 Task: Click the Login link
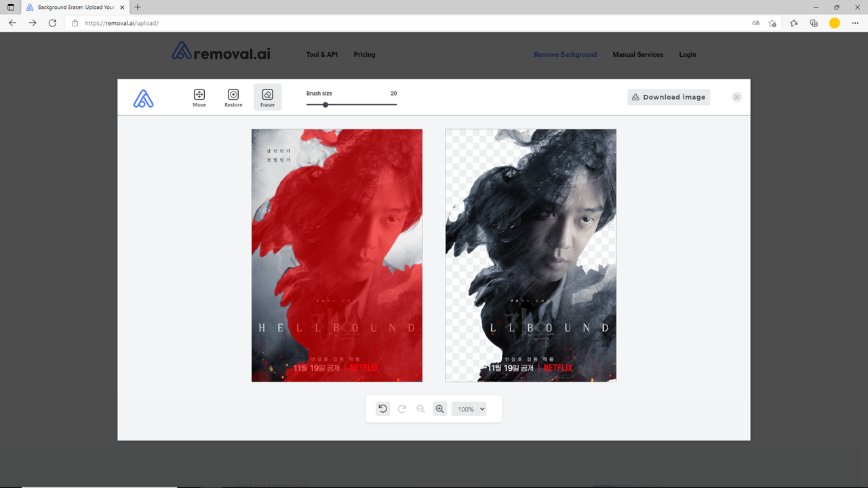[688, 54]
